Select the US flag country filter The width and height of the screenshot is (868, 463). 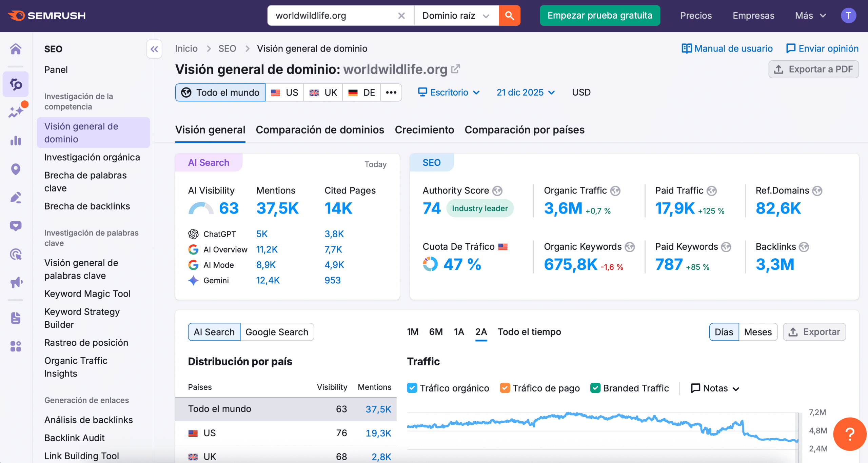[x=284, y=92]
